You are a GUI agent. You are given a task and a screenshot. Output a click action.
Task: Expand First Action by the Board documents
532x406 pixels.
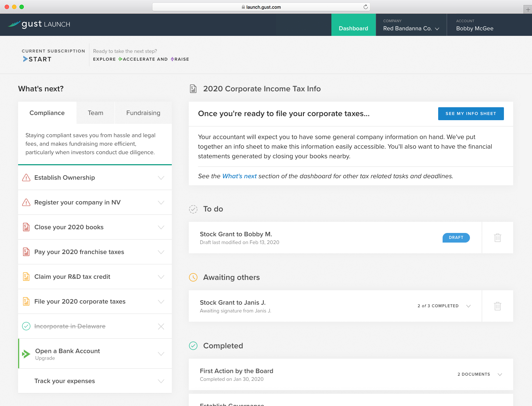click(x=500, y=375)
